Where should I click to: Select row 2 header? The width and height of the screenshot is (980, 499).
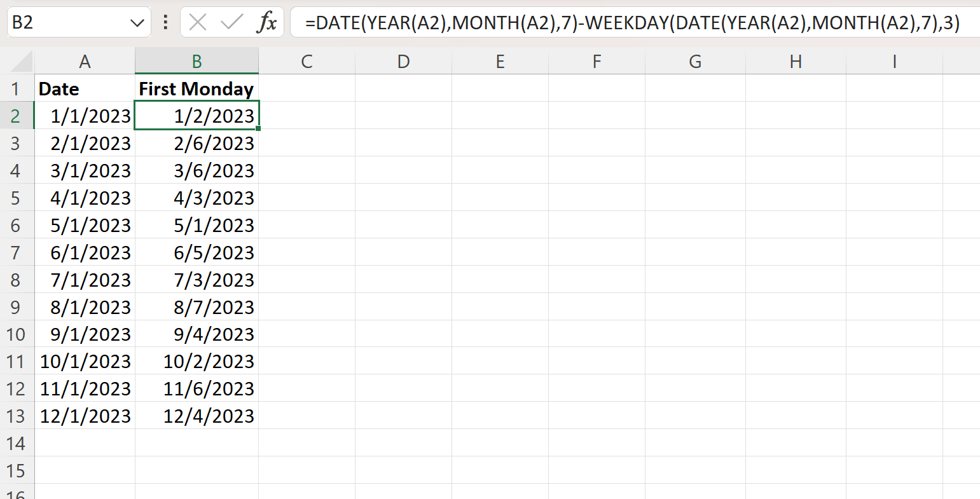pos(17,116)
